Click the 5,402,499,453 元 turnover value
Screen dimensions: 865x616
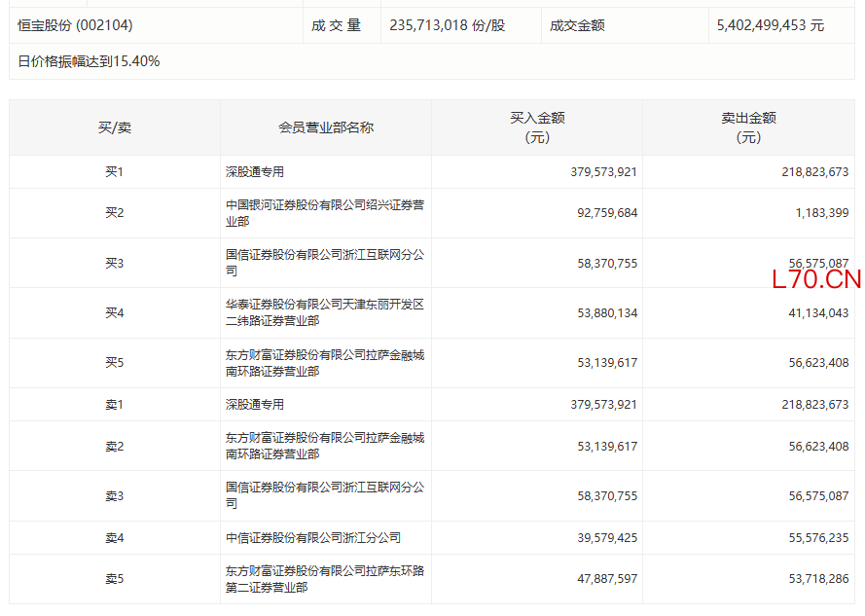[x=770, y=25]
